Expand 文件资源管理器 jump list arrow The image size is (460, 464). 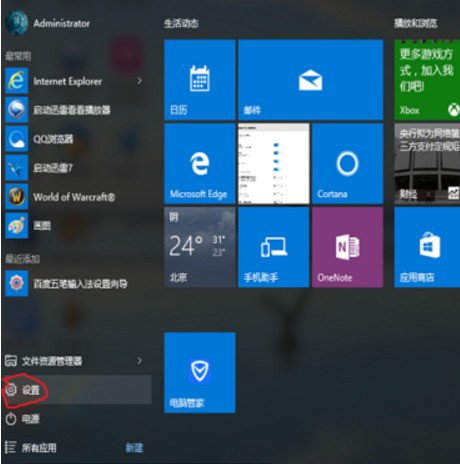140,361
